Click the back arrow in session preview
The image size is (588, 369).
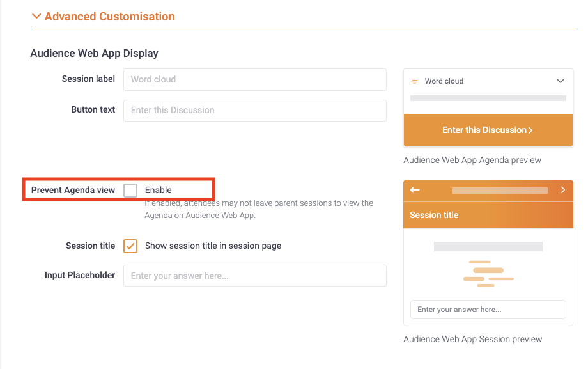click(x=415, y=190)
